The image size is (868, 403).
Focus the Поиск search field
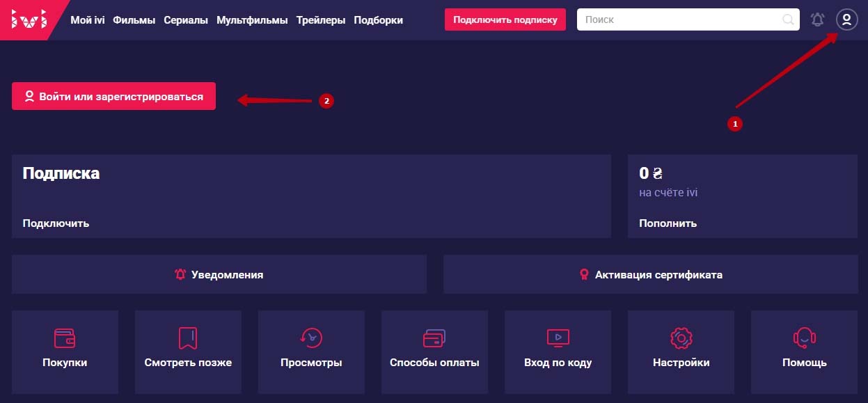[688, 20]
